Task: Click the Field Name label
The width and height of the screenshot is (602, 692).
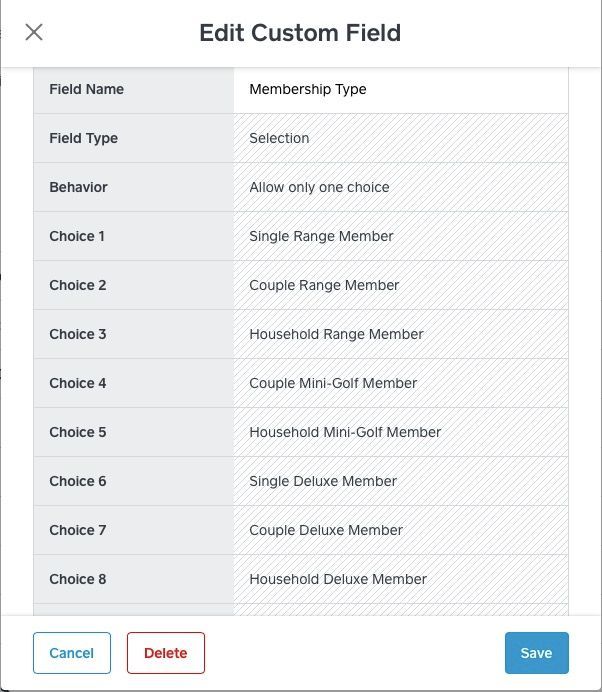Action: click(86, 89)
